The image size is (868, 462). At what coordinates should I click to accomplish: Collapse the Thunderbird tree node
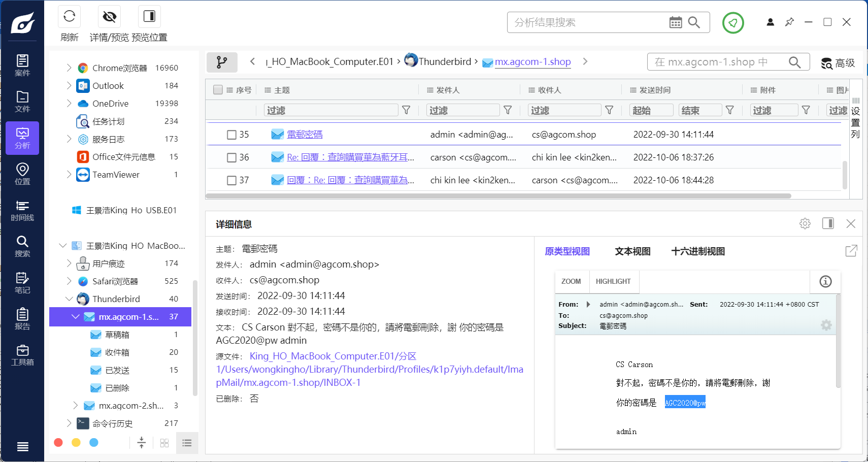click(69, 299)
